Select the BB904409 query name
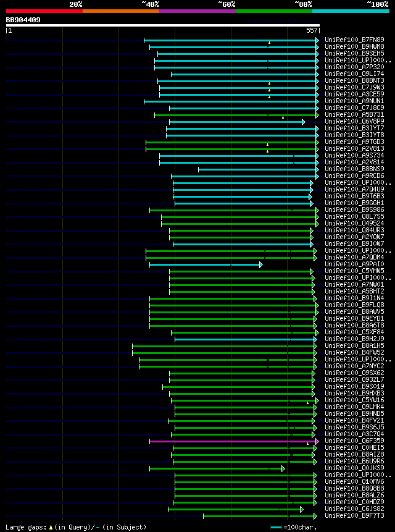The width and height of the screenshot is (395, 532). coord(23,20)
